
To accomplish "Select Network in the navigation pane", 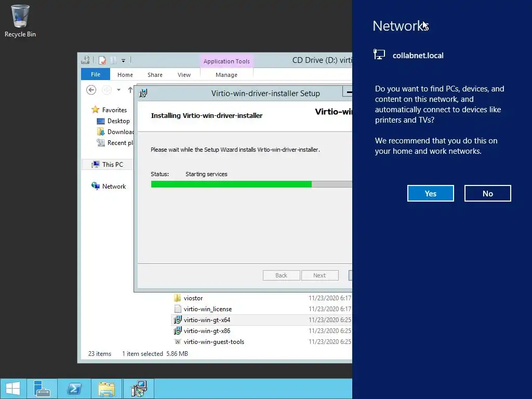I will click(x=114, y=187).
